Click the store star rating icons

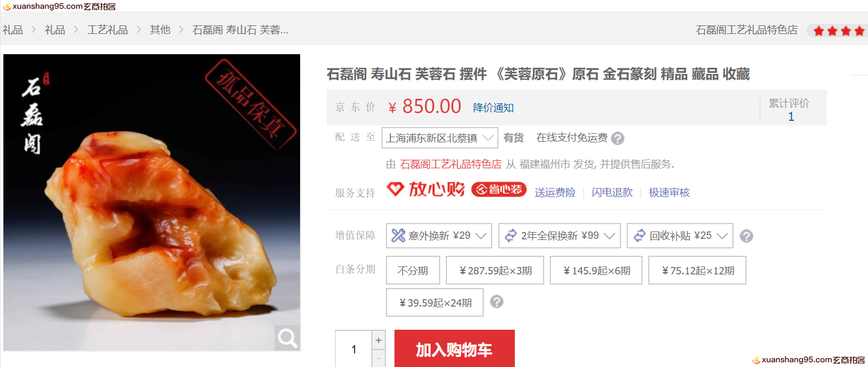click(839, 30)
